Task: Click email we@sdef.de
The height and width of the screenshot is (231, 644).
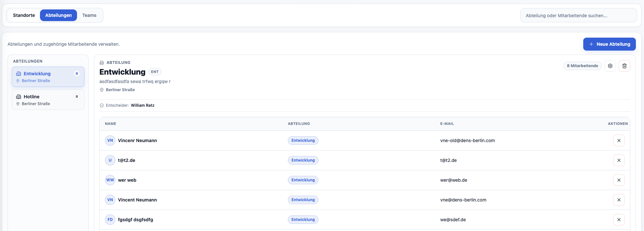Action: tap(453, 220)
